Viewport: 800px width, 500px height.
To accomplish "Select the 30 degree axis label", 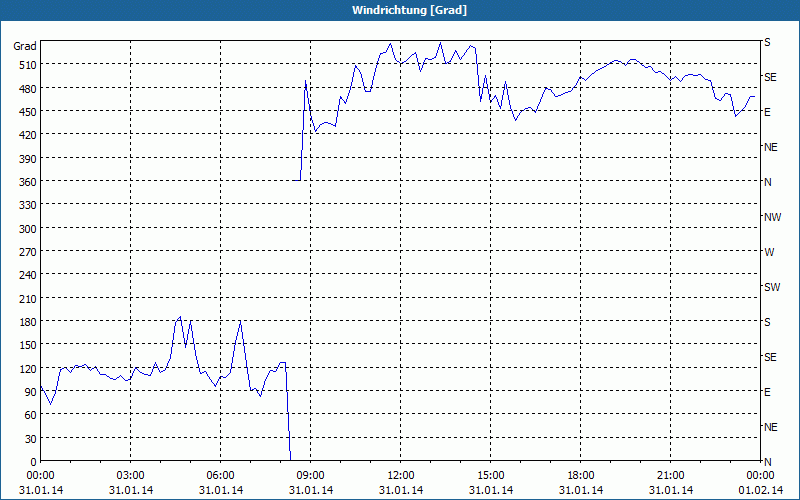I will coord(31,439).
